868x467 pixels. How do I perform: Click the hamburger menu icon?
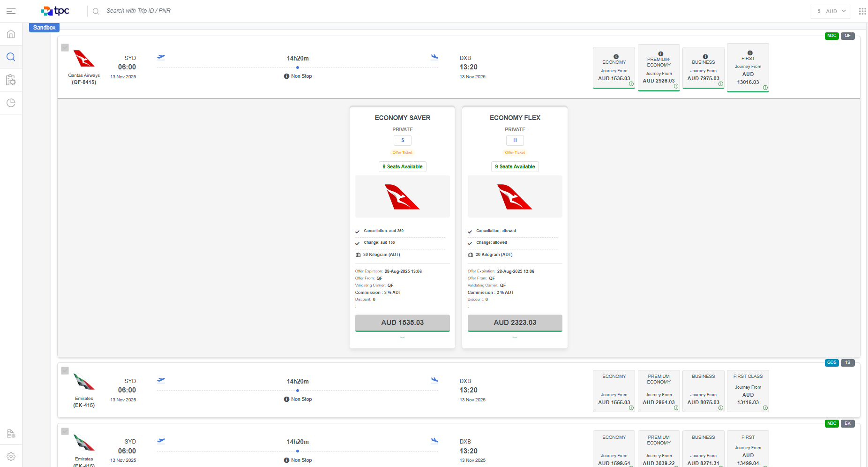click(x=11, y=11)
